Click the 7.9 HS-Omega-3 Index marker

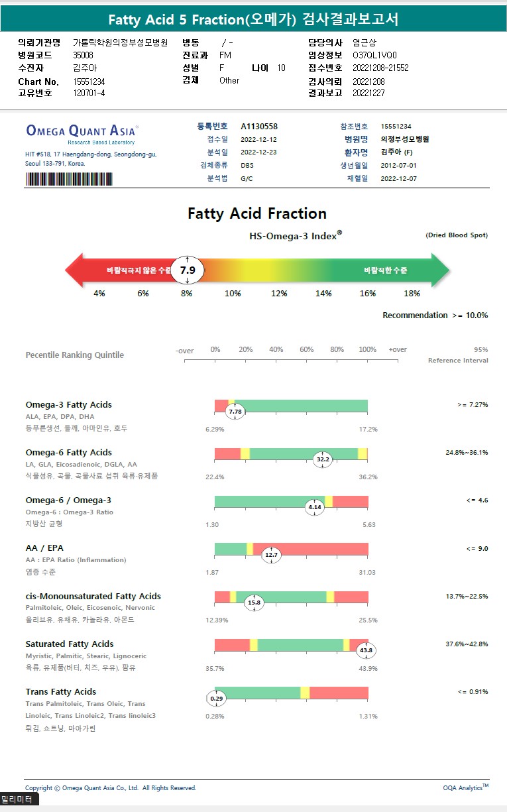point(188,270)
